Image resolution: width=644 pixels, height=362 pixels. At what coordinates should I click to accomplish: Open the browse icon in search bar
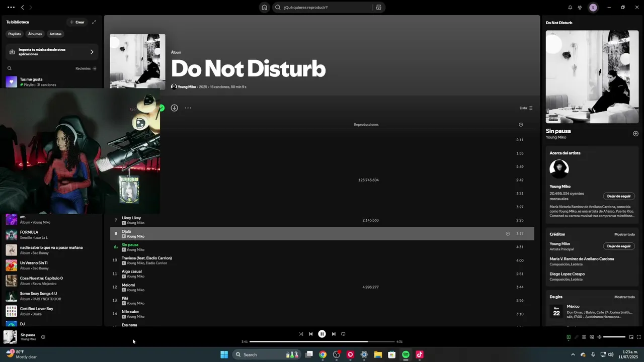tap(378, 8)
